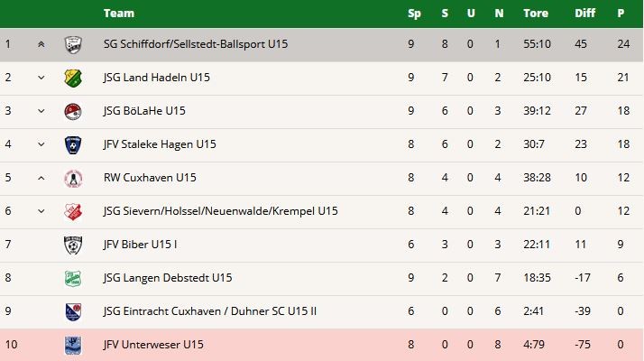644x361 pixels.
Task: Click the down chevron for JFV Staleke Hagen
Action: tap(41, 144)
